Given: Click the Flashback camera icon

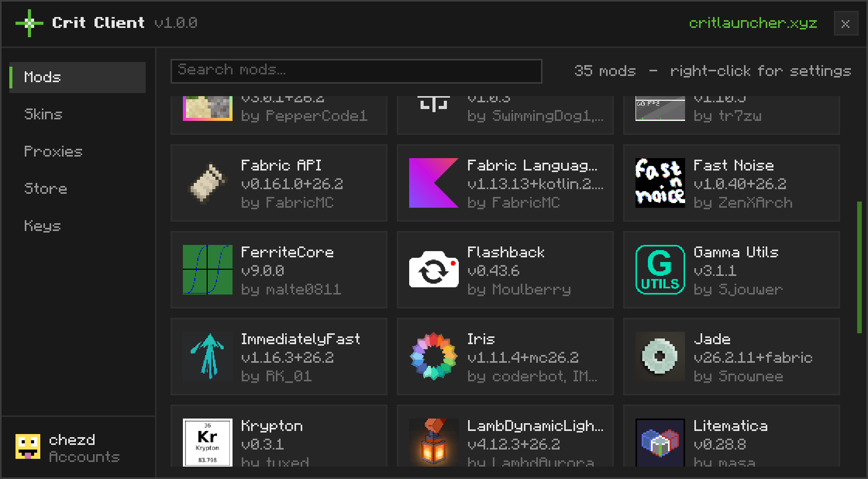Looking at the screenshot, I should click(x=434, y=270).
